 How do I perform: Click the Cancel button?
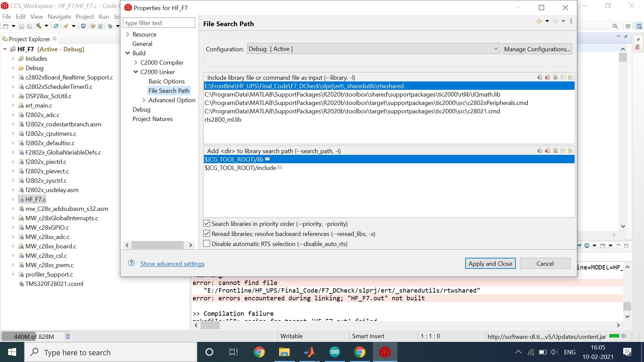tap(545, 263)
